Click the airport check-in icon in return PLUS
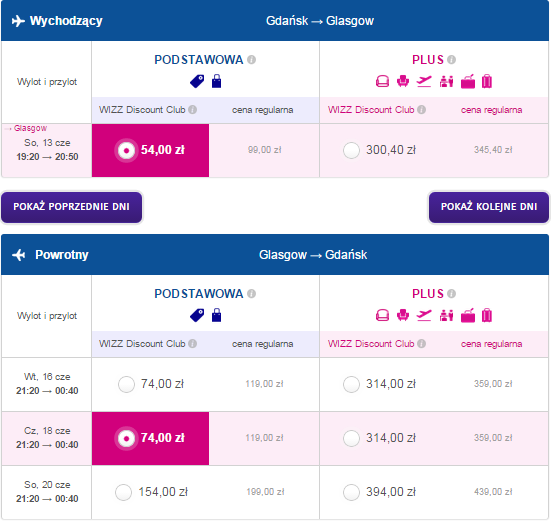Screen dimensions: 551x522 446,315
